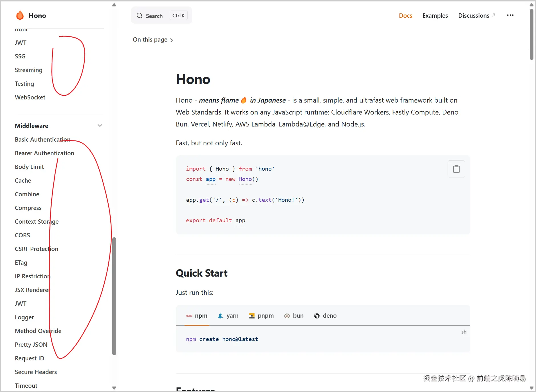Collapse the Middleware sidebar section
The width and height of the screenshot is (536, 392).
(100, 126)
